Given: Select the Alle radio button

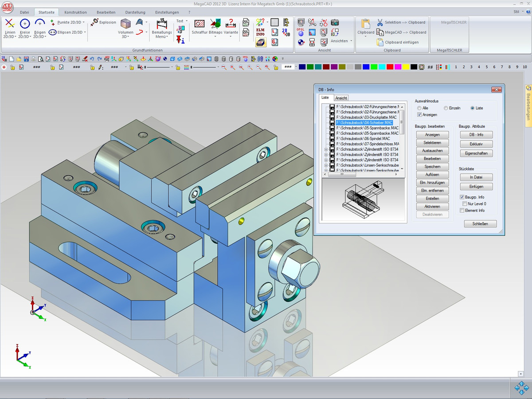Looking at the screenshot, I should pyautogui.click(x=419, y=108).
